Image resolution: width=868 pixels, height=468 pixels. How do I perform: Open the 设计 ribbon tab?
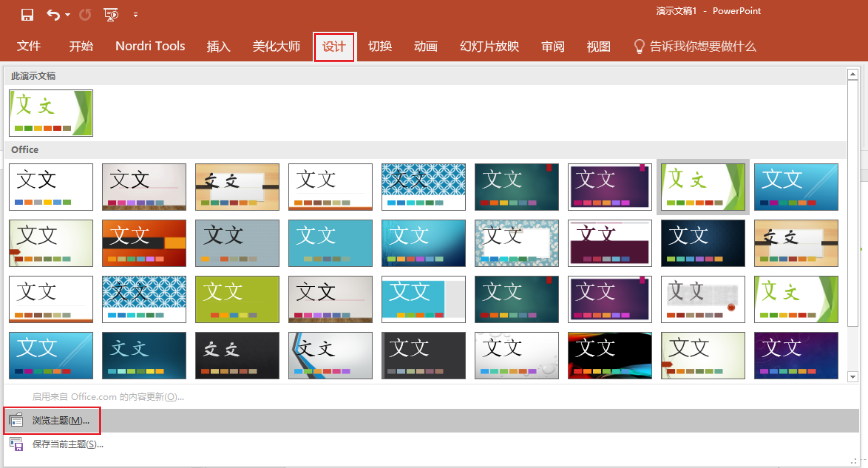pyautogui.click(x=334, y=46)
